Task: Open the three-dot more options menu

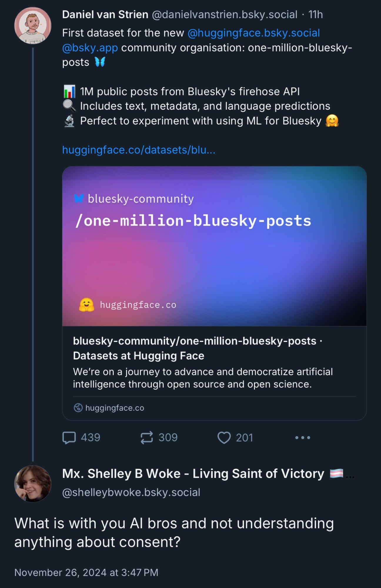Action: (303, 437)
